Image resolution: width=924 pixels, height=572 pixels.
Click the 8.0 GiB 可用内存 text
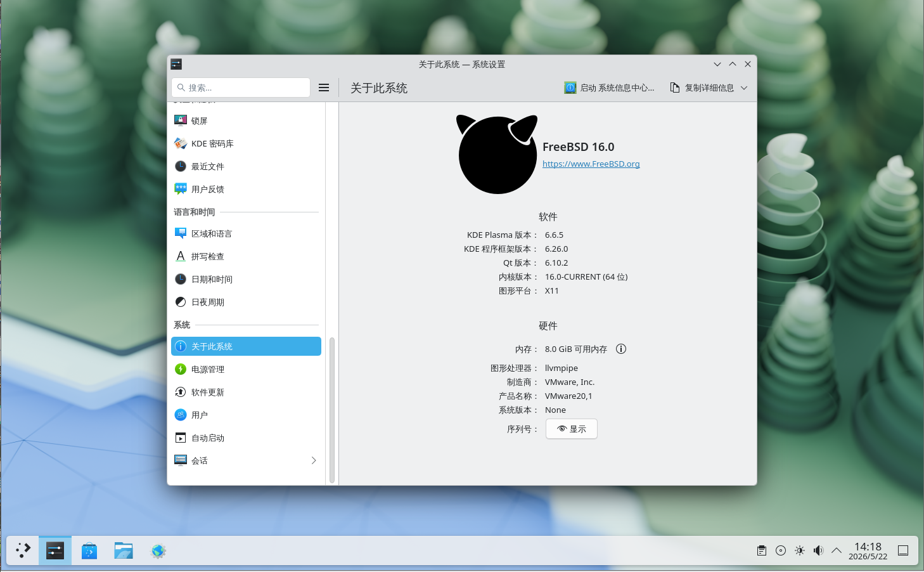coord(576,349)
